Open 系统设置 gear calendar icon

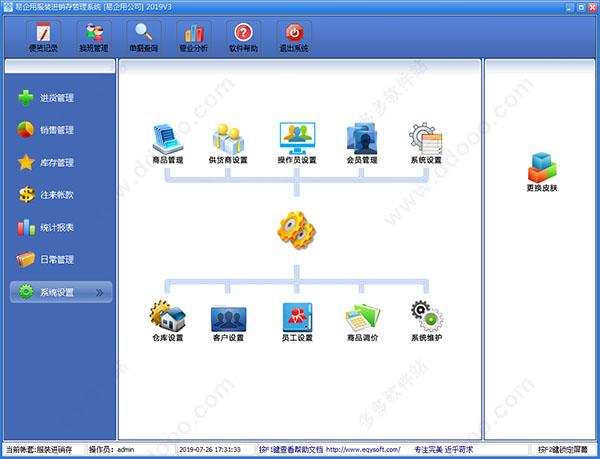[x=426, y=143]
